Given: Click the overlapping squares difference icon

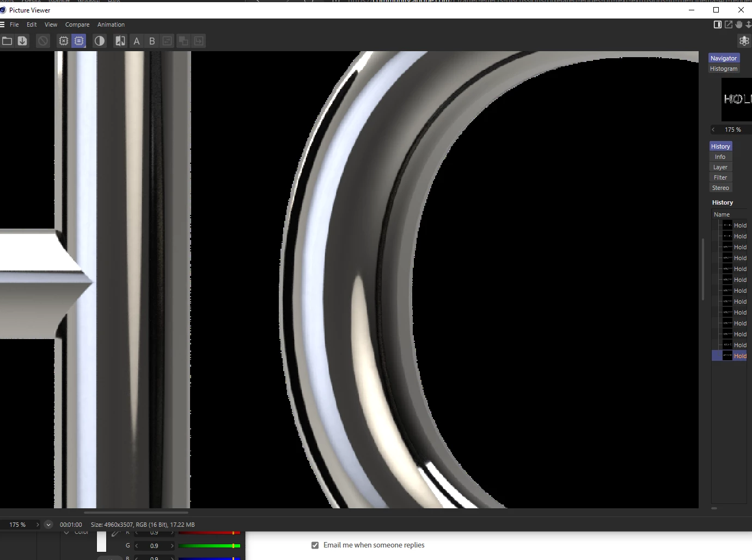Looking at the screenshot, I should tap(184, 41).
